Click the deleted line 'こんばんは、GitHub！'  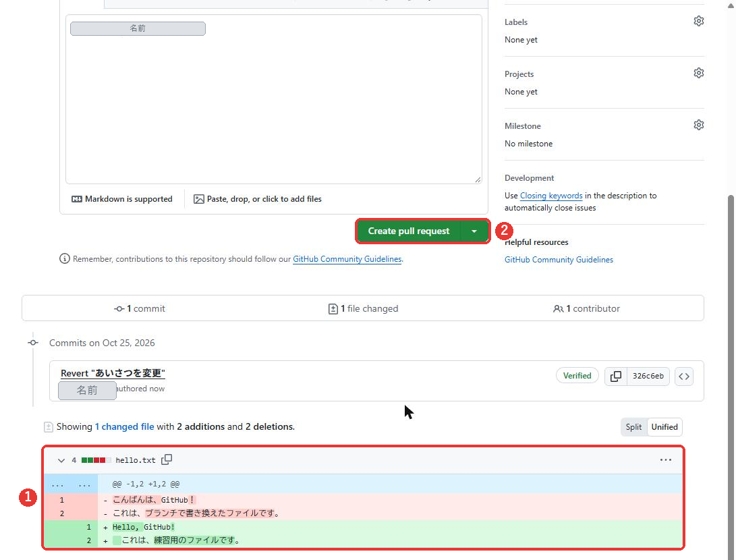(154, 500)
